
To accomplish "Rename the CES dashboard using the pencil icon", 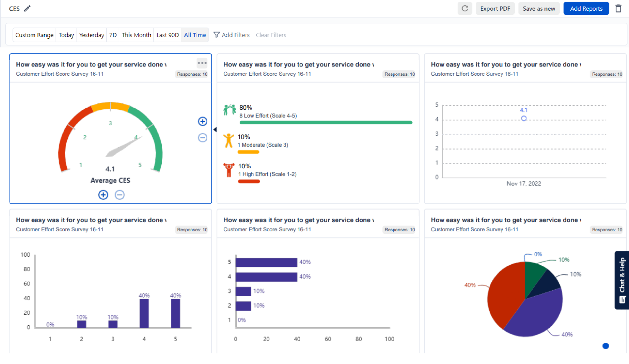I will click(28, 9).
